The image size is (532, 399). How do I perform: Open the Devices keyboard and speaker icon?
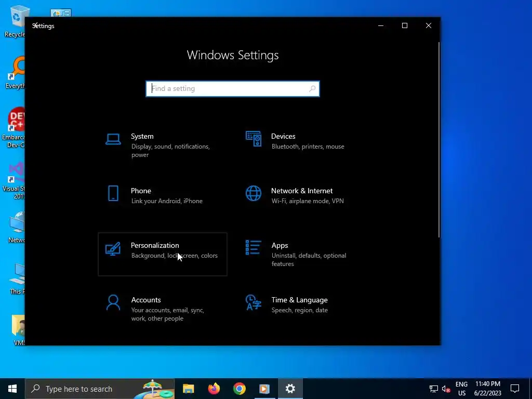(x=254, y=139)
